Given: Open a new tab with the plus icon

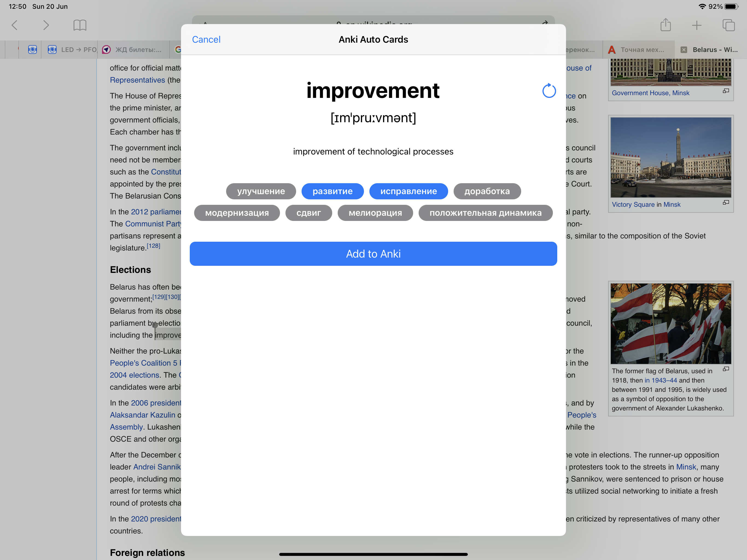Looking at the screenshot, I should (696, 25).
